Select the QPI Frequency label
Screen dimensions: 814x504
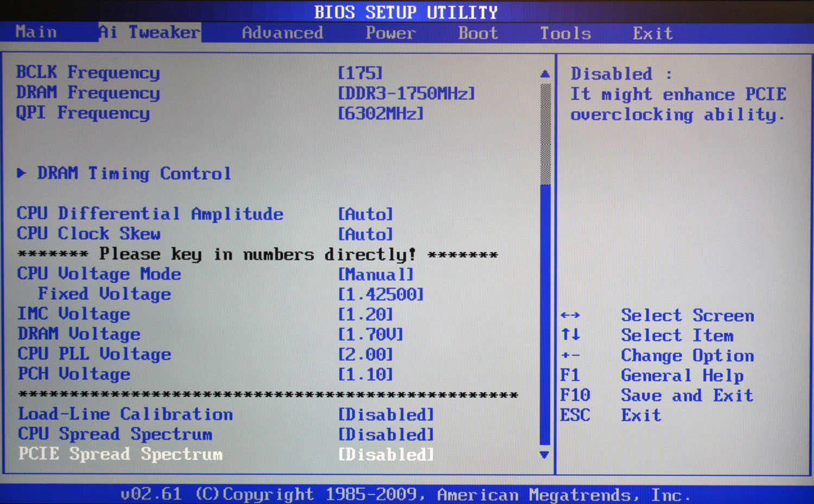[x=83, y=113]
